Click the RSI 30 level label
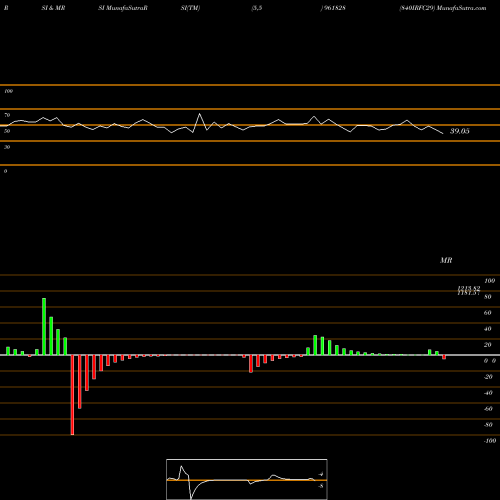Screen dimensions: 500x500 (7, 147)
